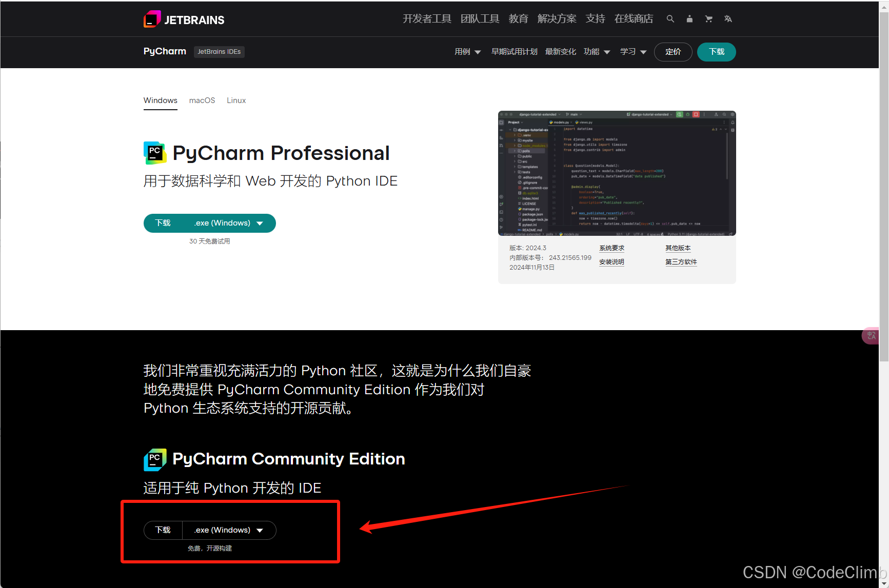Click the release date 2024年11月13日

532,268
